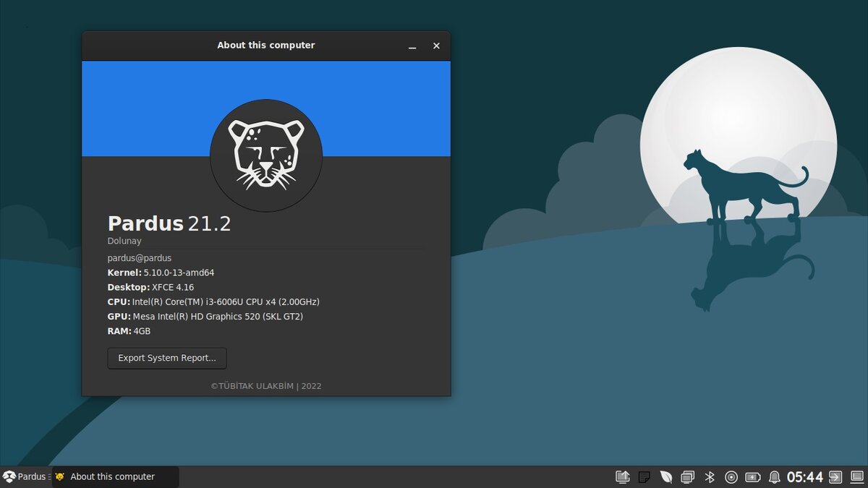The height and width of the screenshot is (488, 868).
Task: Show desktop using the far-right taskbar icon
Action: tap(857, 477)
